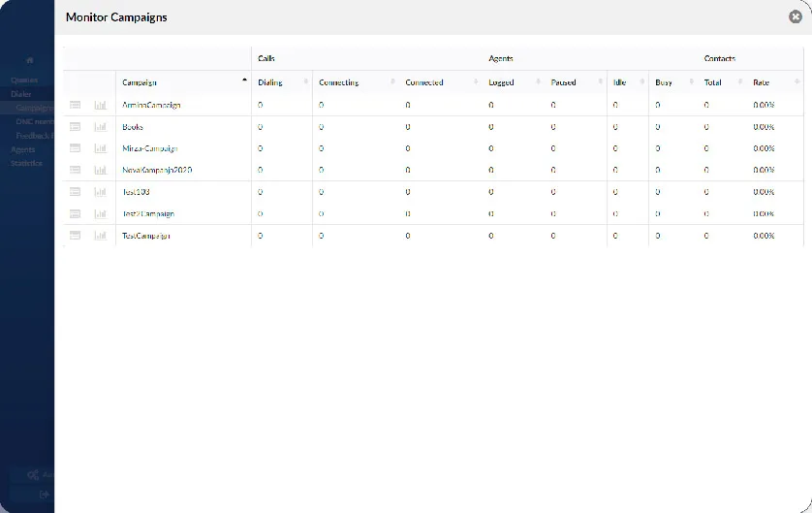Close the Monitor Campaigns dialog
Viewport: 812px width, 513px height.
[x=796, y=16]
